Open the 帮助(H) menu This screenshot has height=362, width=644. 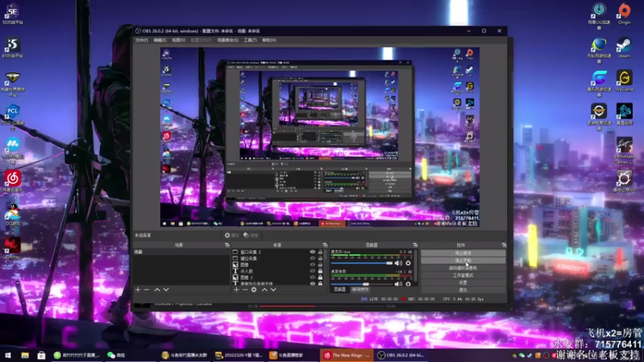coord(269,40)
